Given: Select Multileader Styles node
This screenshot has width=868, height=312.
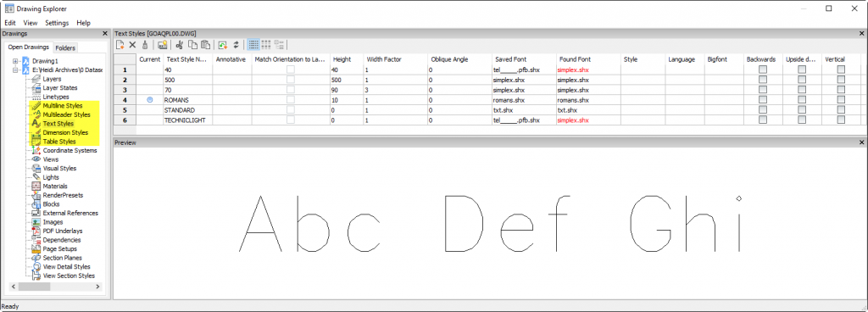Looking at the screenshot, I should [x=66, y=114].
